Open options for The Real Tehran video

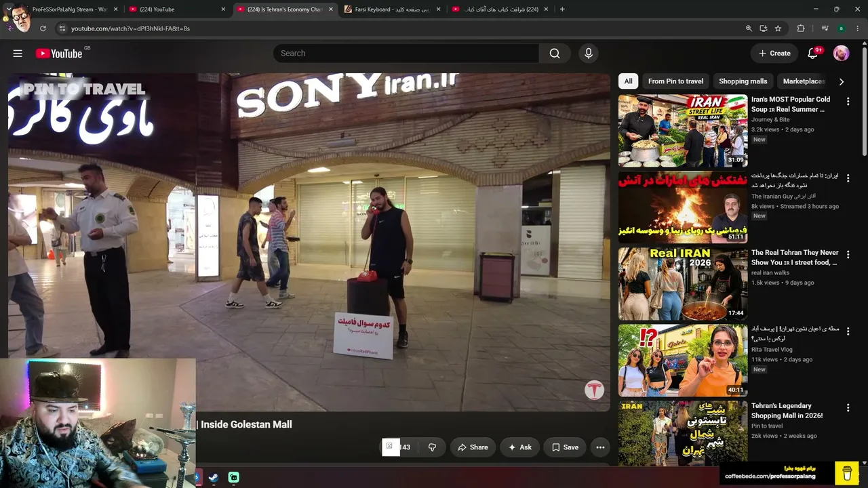pyautogui.click(x=848, y=255)
